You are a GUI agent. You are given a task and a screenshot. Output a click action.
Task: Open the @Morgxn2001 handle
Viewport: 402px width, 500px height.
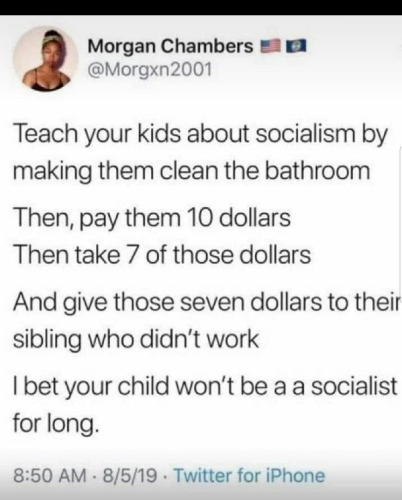[x=149, y=69]
